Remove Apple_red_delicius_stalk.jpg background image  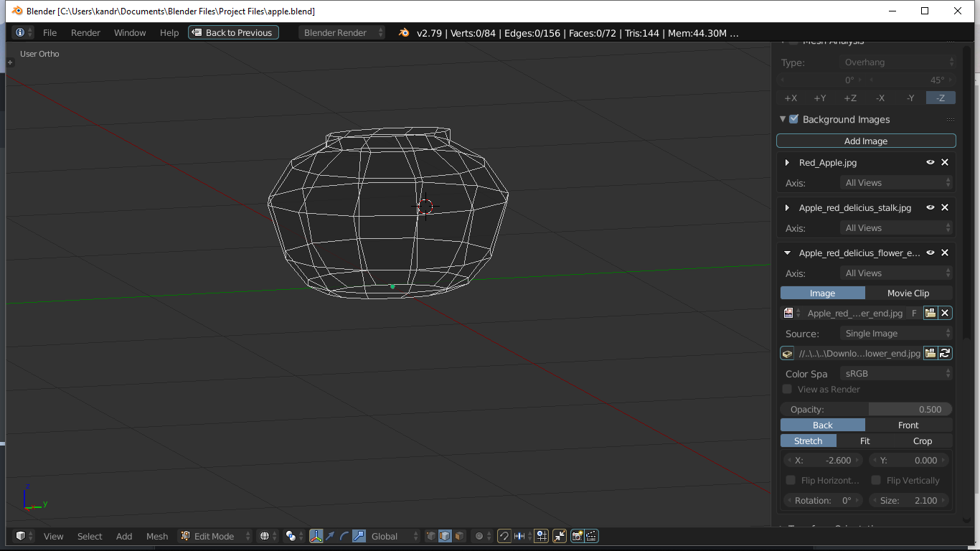pos(945,207)
